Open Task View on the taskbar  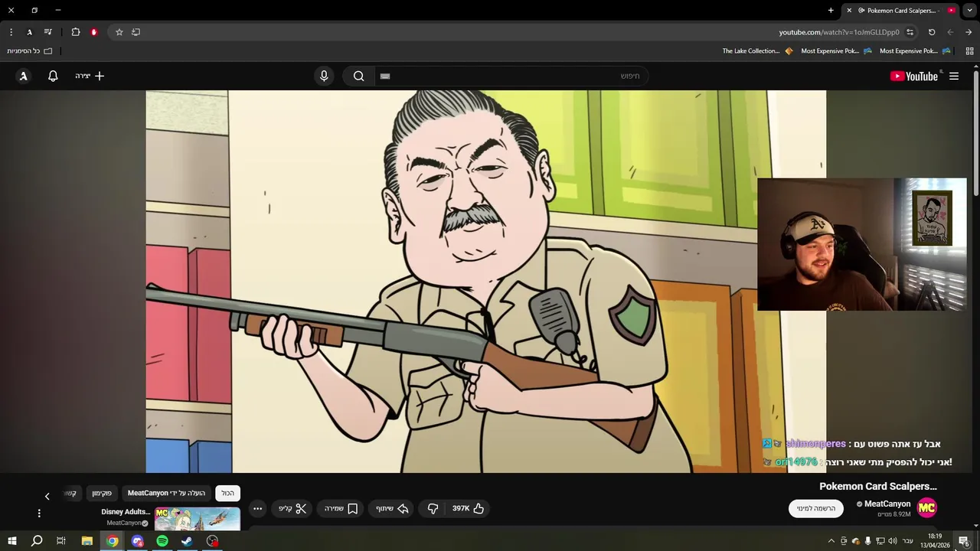pyautogui.click(x=61, y=541)
